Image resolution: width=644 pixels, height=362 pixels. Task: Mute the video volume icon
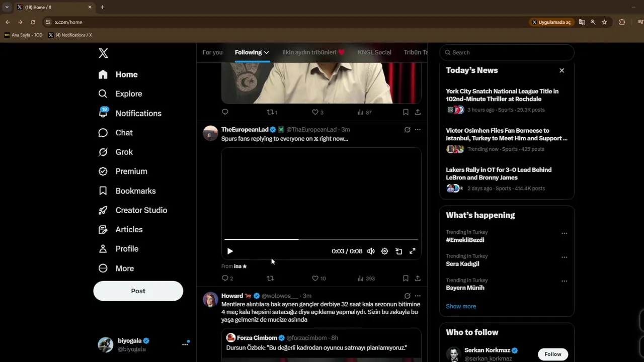pos(371,251)
